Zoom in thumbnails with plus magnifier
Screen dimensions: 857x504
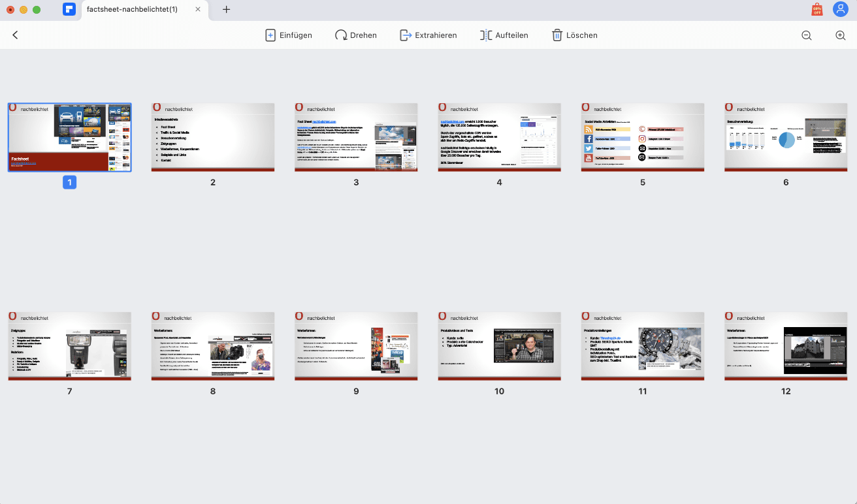[841, 35]
